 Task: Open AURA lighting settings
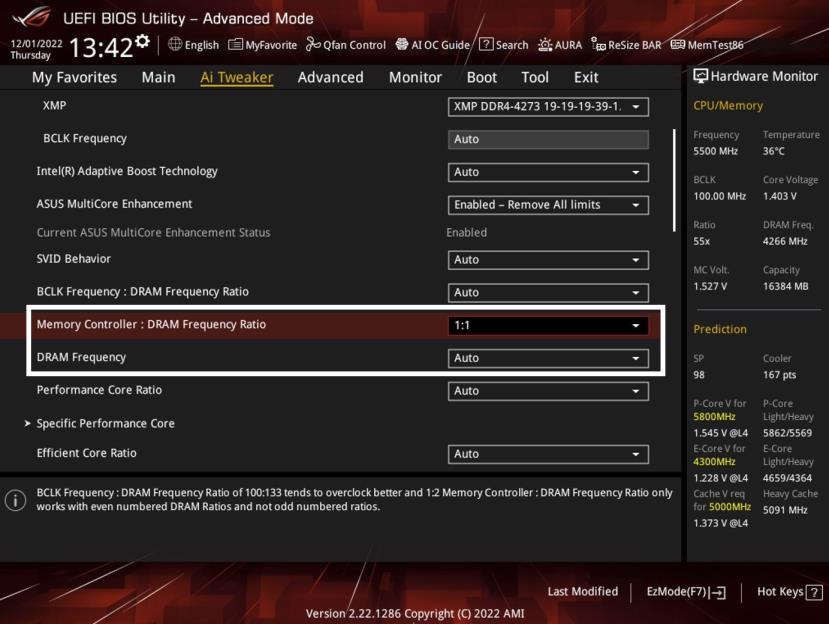coord(560,45)
